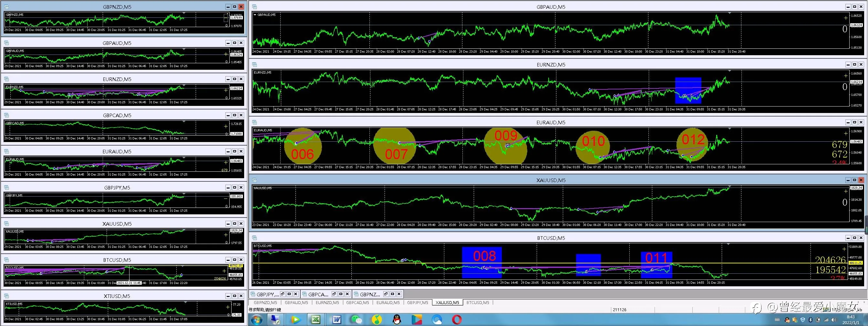Click the chart shift triangle in large GBPAUD chart
The height and width of the screenshot is (326, 868).
pyautogui.click(x=729, y=13)
